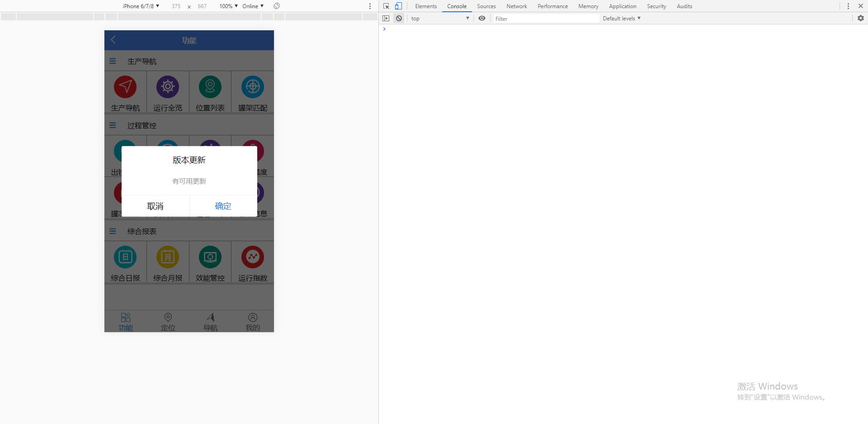Open DevTools three-dot customize menu

coord(848,6)
